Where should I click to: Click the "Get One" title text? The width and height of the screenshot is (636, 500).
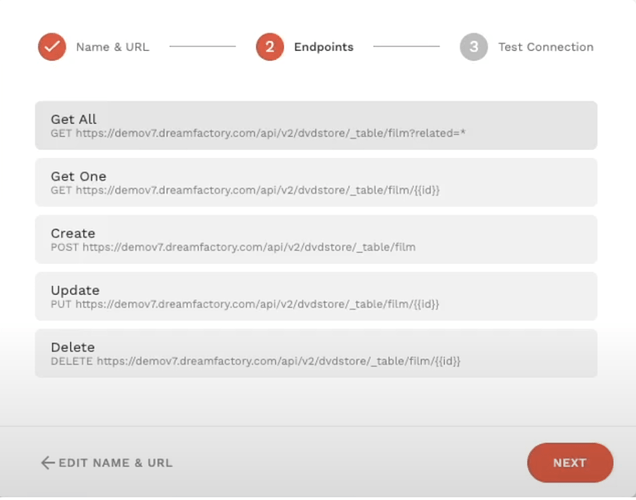pyautogui.click(x=78, y=176)
